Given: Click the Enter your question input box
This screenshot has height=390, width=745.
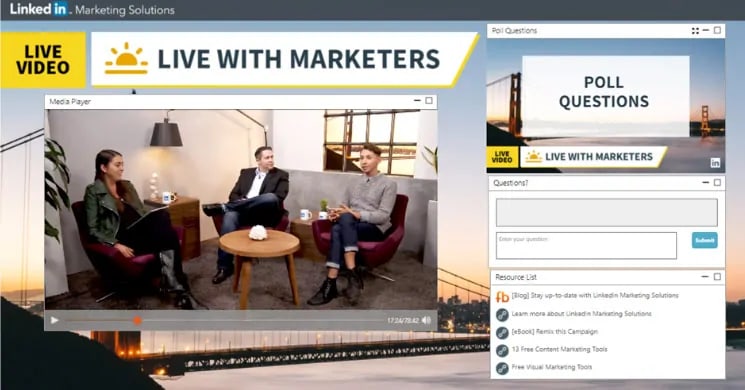Looking at the screenshot, I should [x=586, y=246].
